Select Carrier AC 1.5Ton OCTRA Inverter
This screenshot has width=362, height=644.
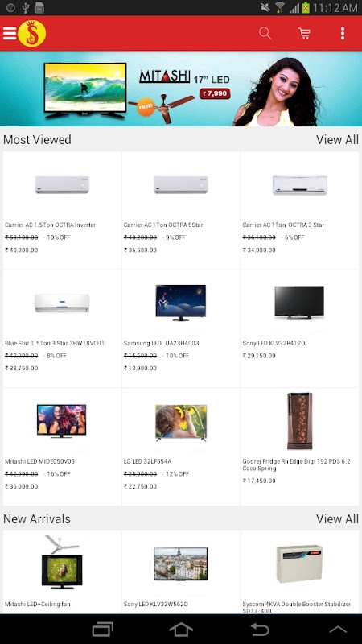pyautogui.click(x=62, y=210)
